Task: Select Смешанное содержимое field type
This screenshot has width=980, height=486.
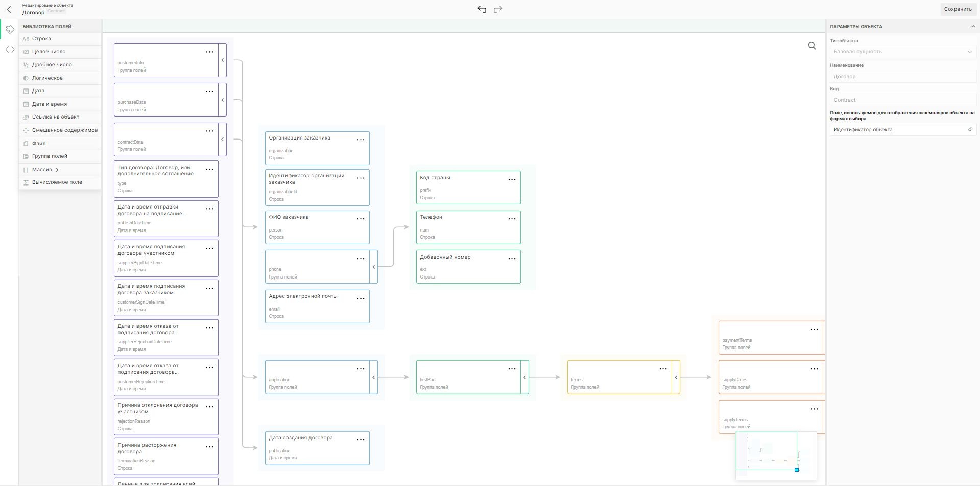Action: [60, 130]
